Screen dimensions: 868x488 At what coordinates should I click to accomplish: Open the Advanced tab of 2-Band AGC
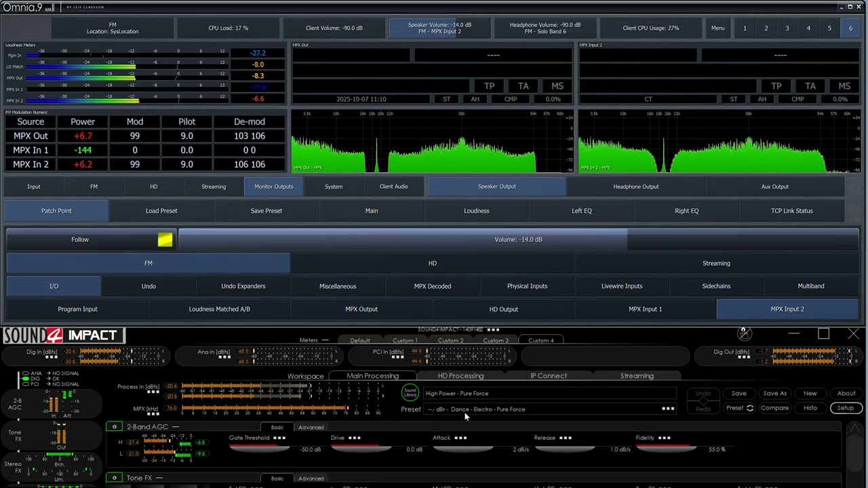coord(311,427)
